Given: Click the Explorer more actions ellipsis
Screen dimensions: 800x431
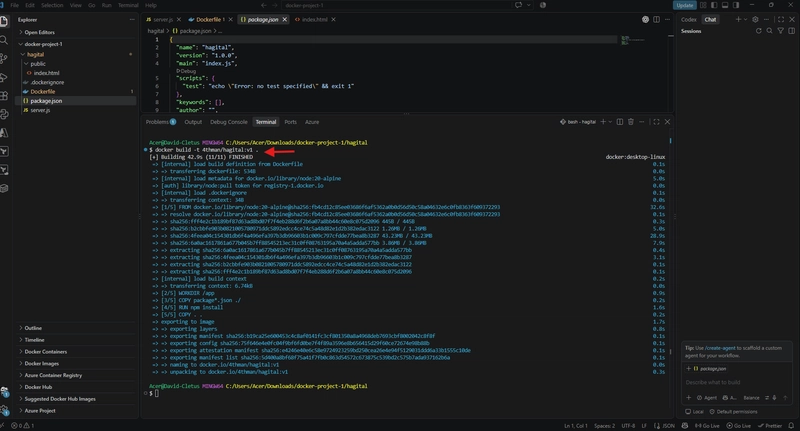Looking at the screenshot, I should coord(132,19).
